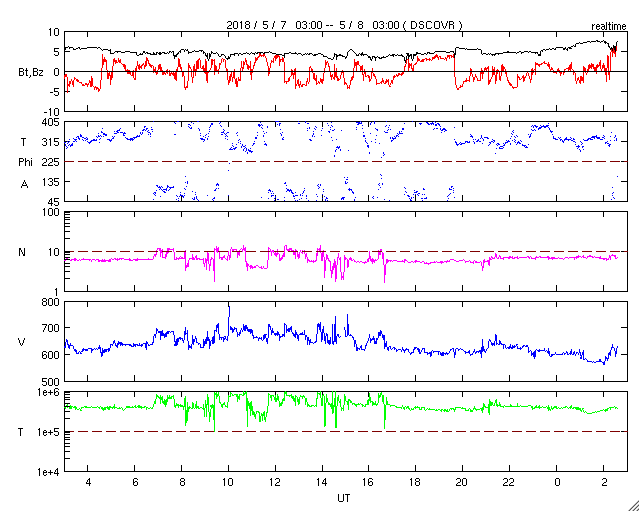
Task: Click the resize grip in window corner
Action: tap(634, 506)
